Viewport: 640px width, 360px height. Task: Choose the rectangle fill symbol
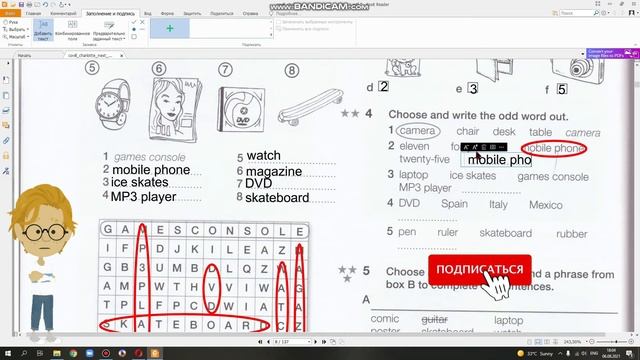tap(134, 37)
